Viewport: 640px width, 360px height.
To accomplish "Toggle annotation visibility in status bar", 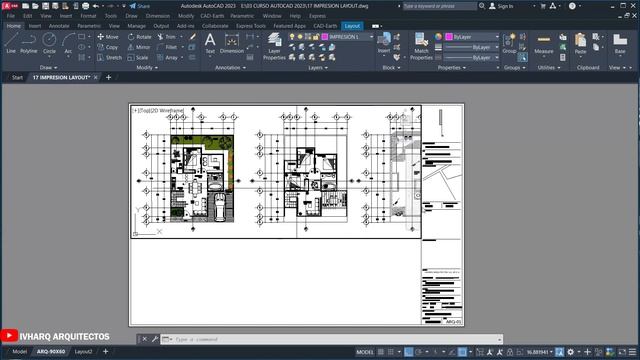I will point(490,352).
